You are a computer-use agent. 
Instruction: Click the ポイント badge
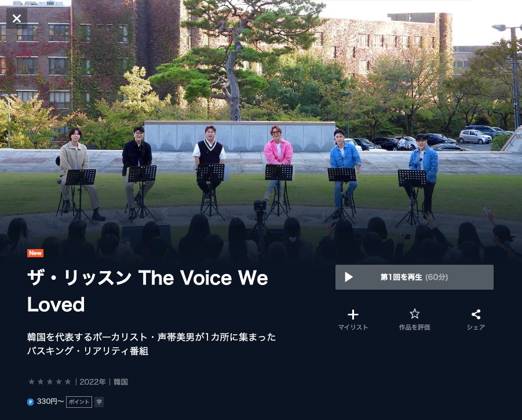coord(79,401)
